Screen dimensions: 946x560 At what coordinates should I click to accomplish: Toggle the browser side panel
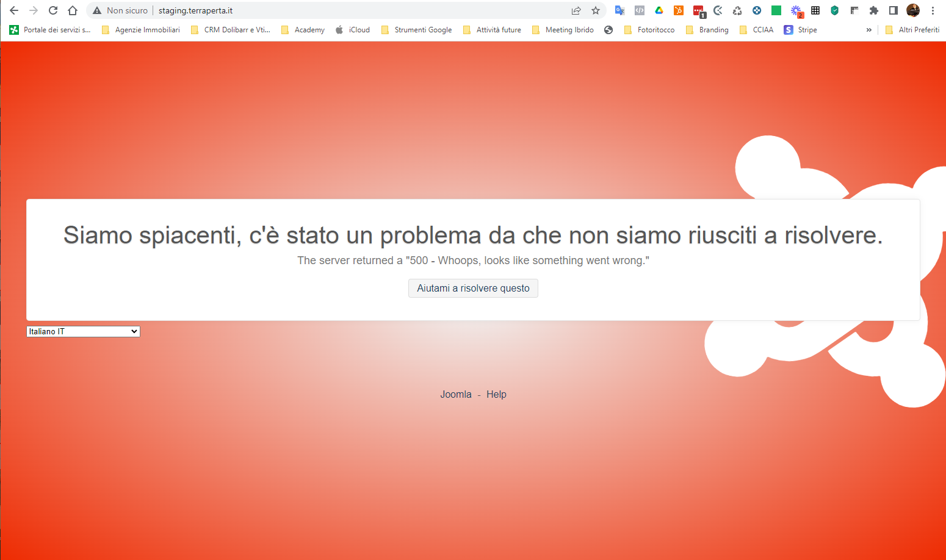pos(894,10)
